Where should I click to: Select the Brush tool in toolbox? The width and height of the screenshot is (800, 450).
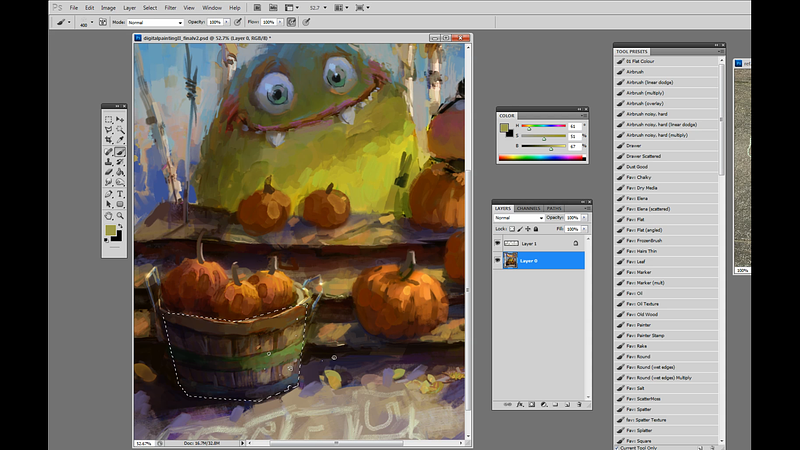(120, 152)
